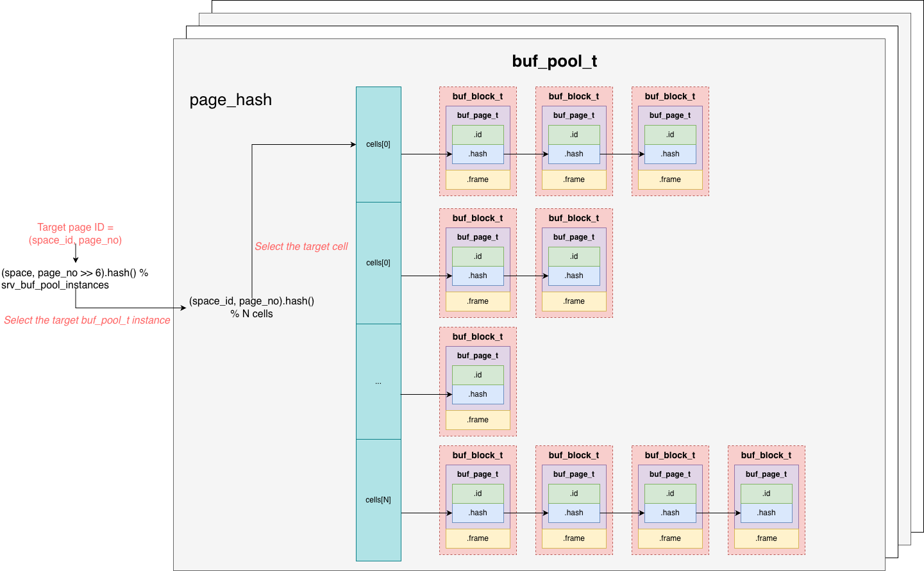Click buf_block_t header of third cells[N] block
The width and height of the screenshot is (924, 571).
(670, 455)
